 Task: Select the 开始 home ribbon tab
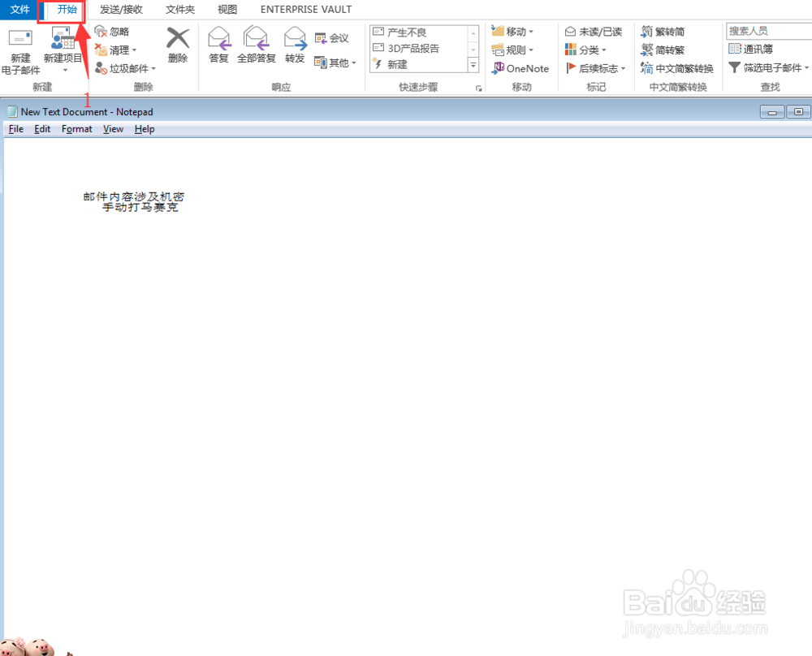(67, 9)
